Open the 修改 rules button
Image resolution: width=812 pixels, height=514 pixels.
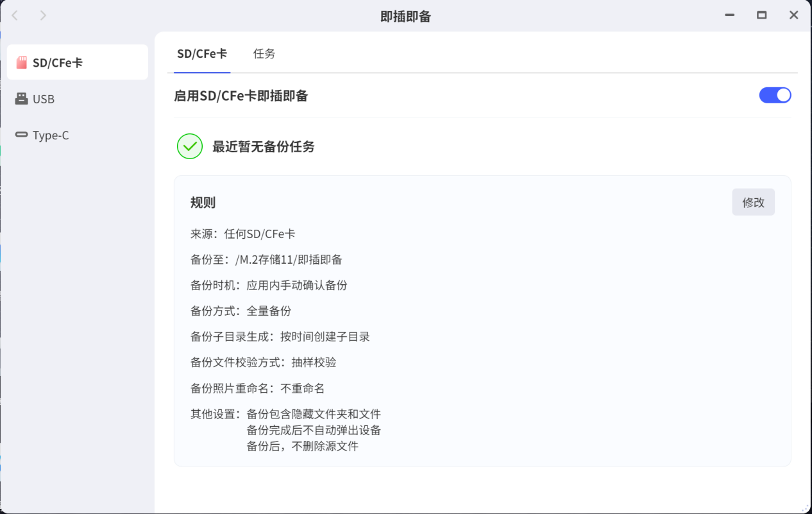pos(753,202)
